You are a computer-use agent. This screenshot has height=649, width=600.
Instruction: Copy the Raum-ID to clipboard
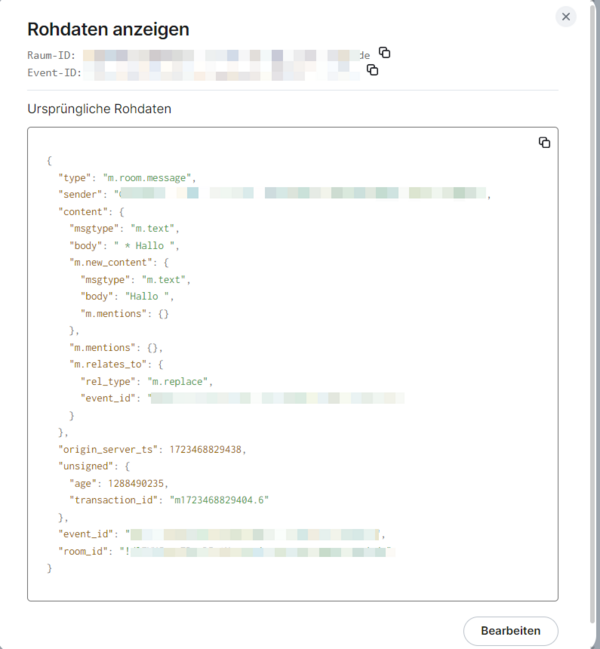click(x=384, y=53)
